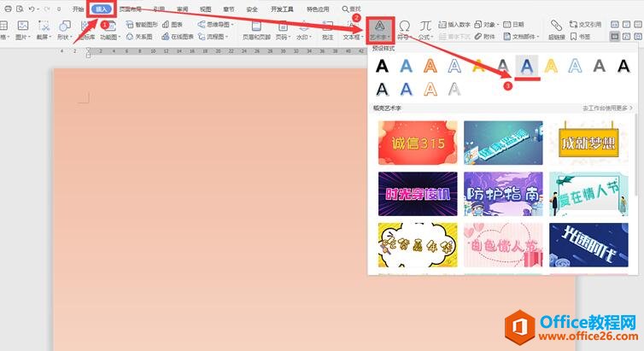The height and width of the screenshot is (351, 644).
Task: Open the 安全 tab
Action: click(252, 9)
